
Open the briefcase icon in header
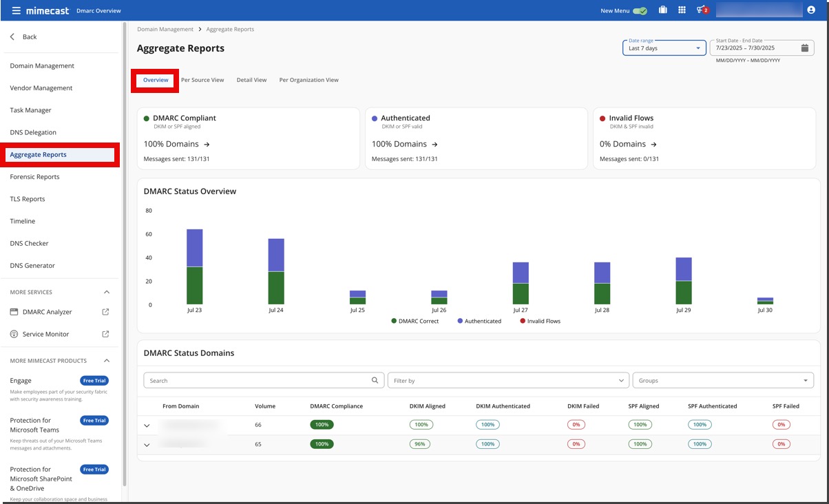pyautogui.click(x=662, y=10)
